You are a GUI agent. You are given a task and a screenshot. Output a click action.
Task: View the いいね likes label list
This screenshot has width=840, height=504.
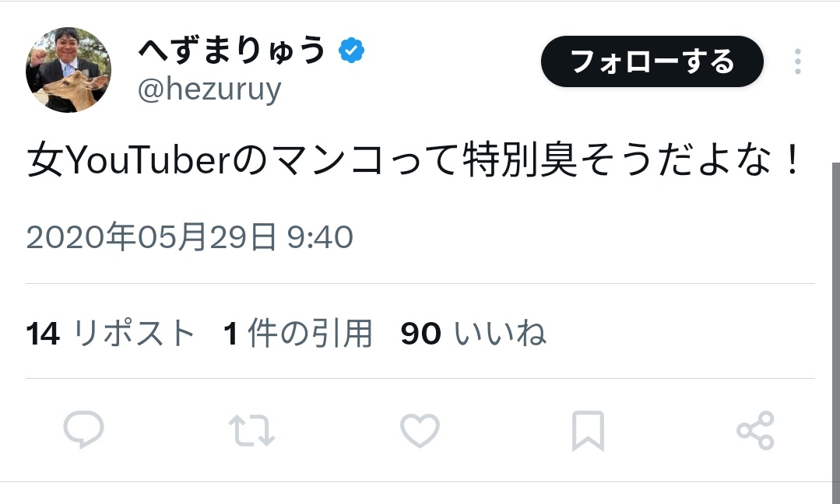coord(501,333)
